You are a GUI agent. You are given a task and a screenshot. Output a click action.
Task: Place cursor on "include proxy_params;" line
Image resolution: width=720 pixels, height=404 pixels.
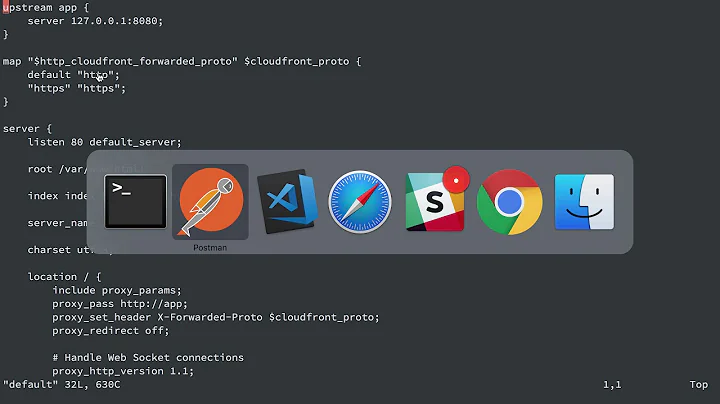[x=117, y=290]
